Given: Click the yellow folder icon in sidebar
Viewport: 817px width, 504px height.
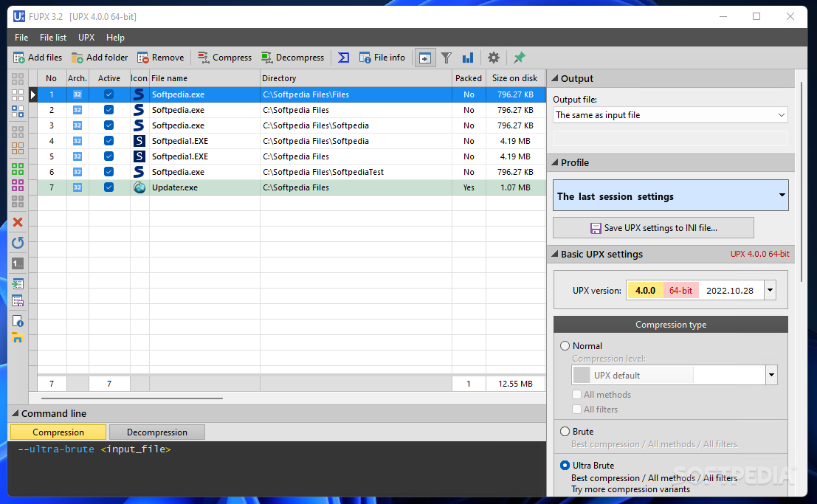Looking at the screenshot, I should click(x=18, y=338).
